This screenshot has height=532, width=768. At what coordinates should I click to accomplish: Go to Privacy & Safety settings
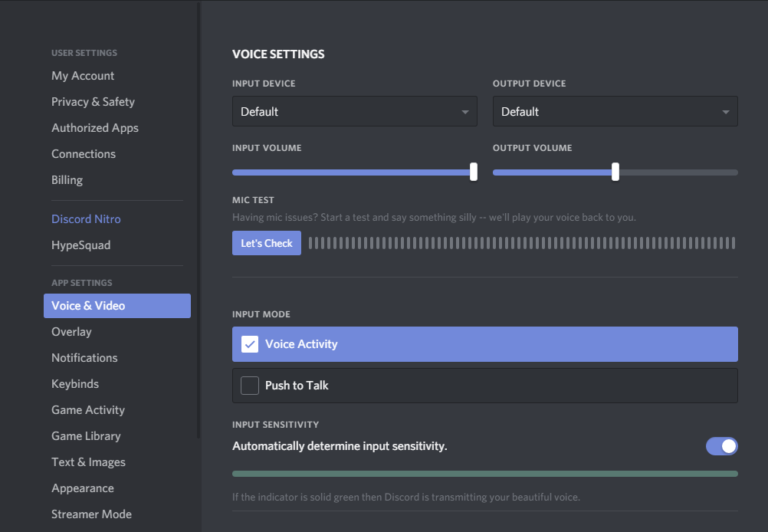(93, 102)
